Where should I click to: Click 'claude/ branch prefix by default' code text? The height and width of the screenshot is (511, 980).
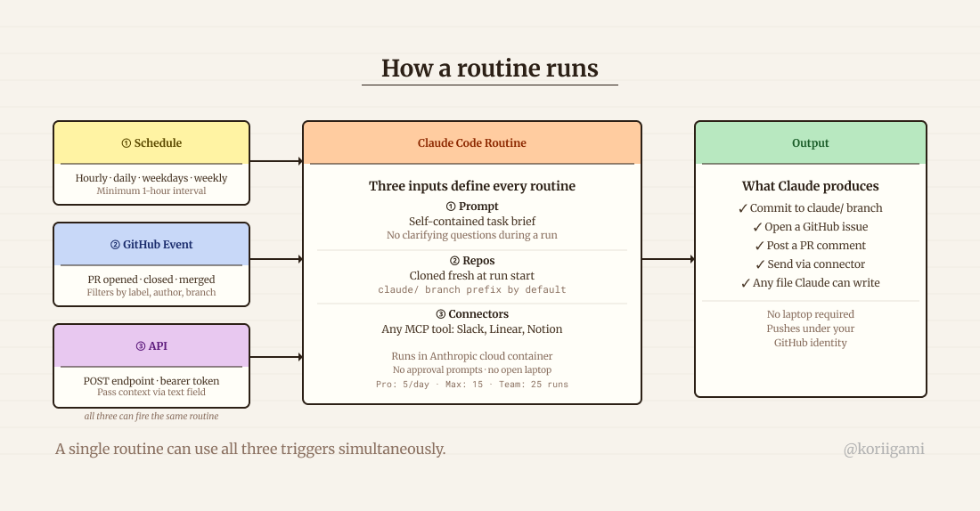tap(472, 290)
